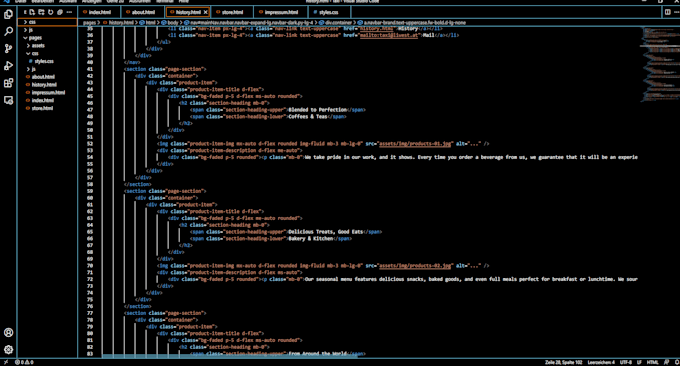Open errors and warnings count in status bar
Viewport: 680px width, 366px height.
[x=24, y=362]
